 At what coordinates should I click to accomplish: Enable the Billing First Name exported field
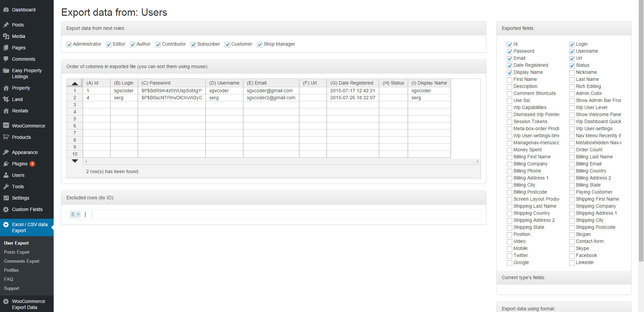(x=509, y=157)
